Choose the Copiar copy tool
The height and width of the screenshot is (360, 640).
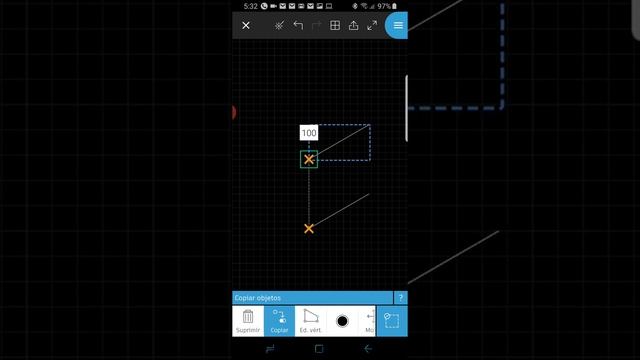pos(280,321)
